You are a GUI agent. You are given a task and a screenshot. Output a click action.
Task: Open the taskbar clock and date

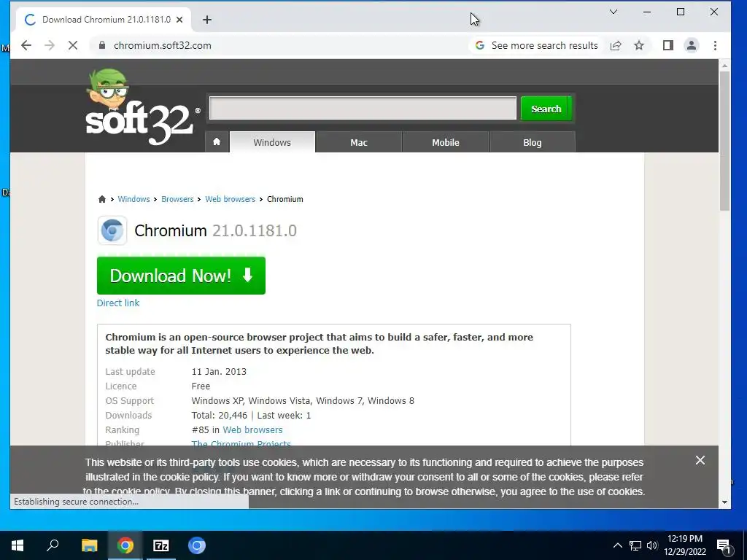(x=684, y=545)
